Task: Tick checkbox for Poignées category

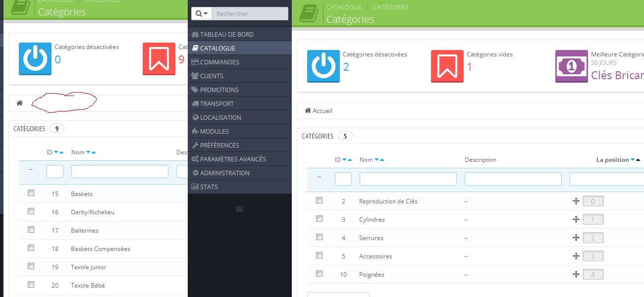Action: 319,274
